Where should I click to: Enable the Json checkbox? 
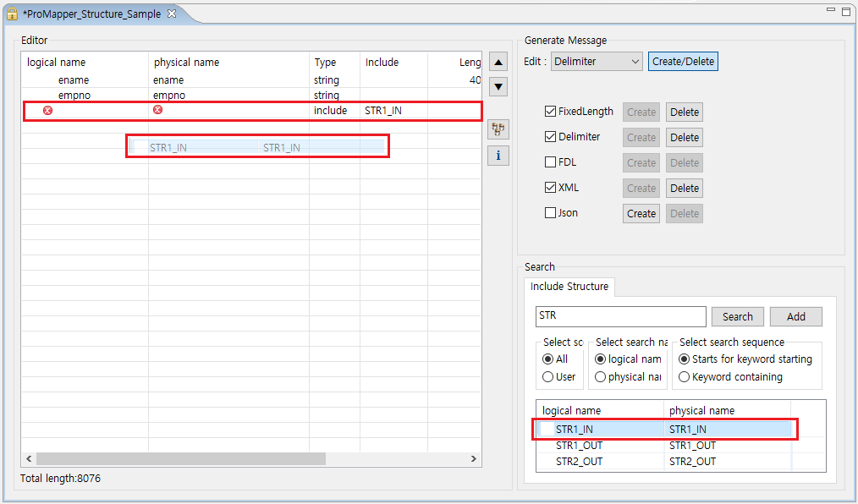pyautogui.click(x=551, y=213)
